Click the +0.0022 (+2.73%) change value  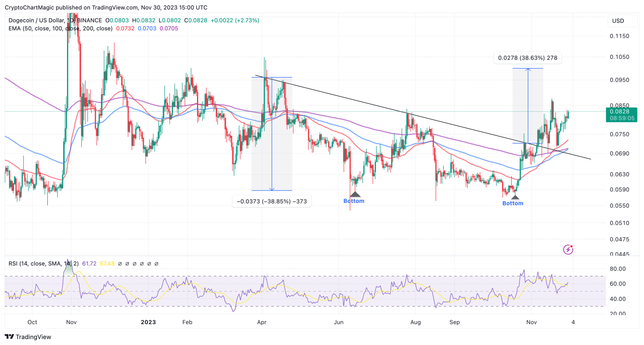[x=235, y=20]
